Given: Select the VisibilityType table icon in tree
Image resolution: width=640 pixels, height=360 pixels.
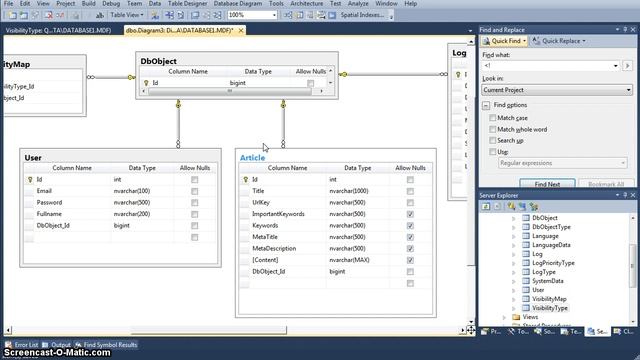Looking at the screenshot, I should pyautogui.click(x=526, y=308).
